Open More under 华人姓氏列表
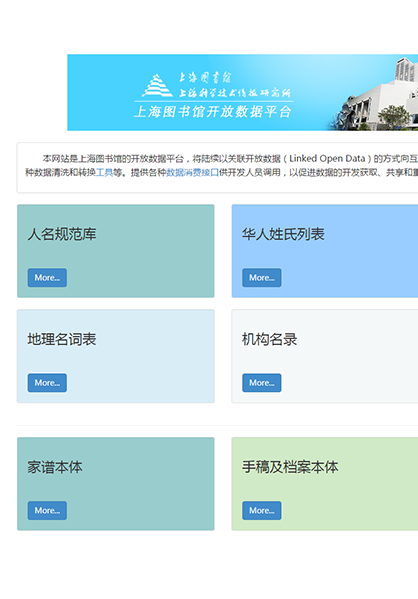 coord(262,278)
